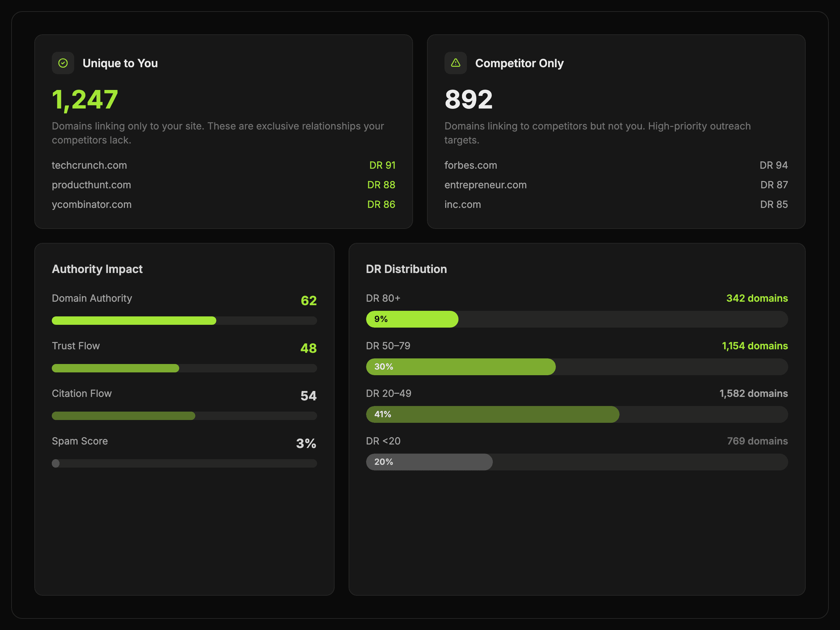This screenshot has width=840, height=630.
Task: Open the forbes.com competitor domain
Action: click(x=470, y=165)
